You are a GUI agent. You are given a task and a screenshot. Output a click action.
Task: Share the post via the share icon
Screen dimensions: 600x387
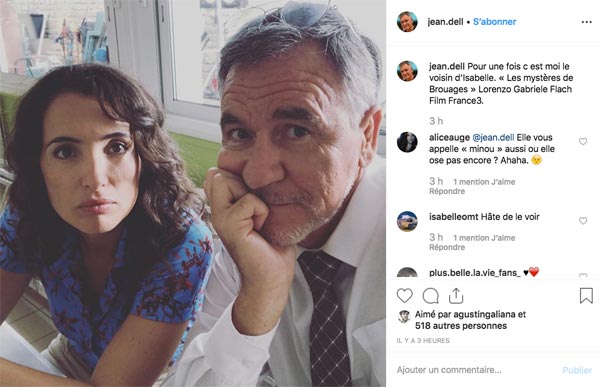tap(456, 296)
